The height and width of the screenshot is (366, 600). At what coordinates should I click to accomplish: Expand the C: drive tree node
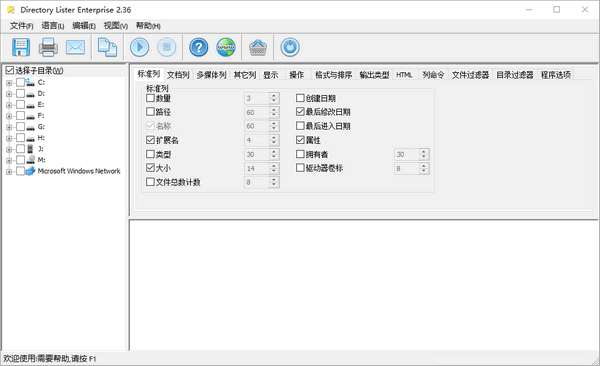pos(9,83)
